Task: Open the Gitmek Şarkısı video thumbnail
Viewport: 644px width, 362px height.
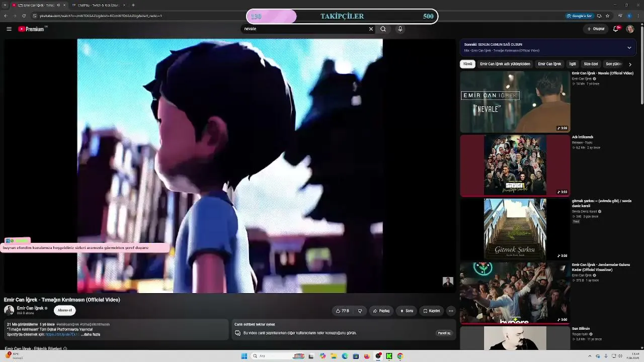Action: (x=515, y=229)
